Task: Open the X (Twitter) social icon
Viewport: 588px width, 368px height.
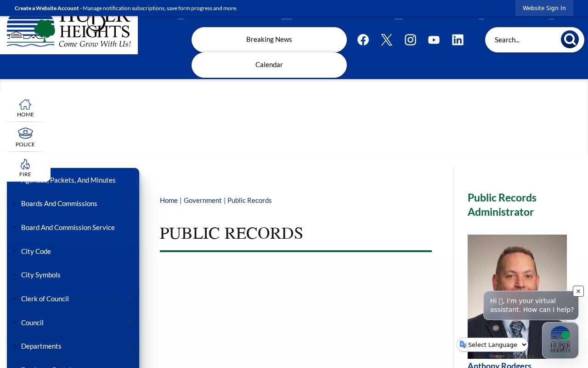Action: click(x=387, y=40)
